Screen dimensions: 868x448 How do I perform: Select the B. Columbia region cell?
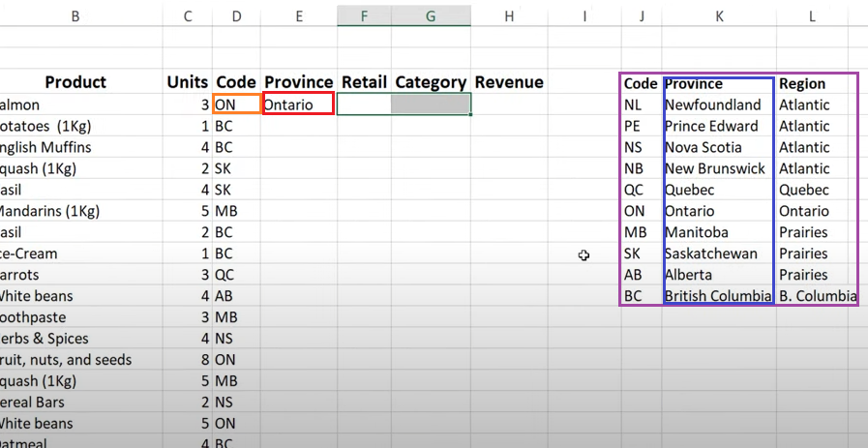(x=817, y=296)
